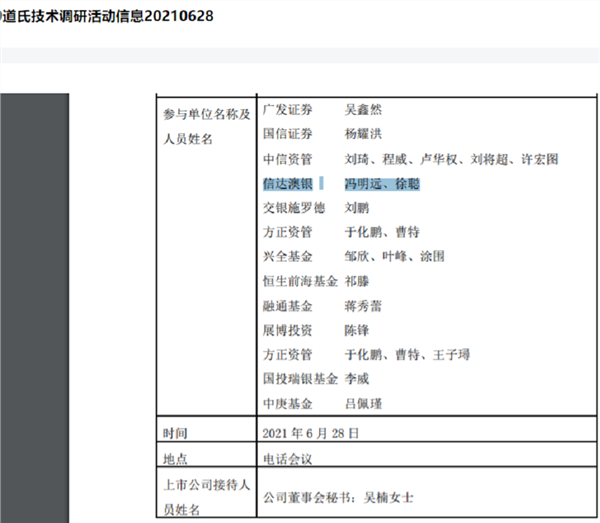Viewport: 600px width, 523px height.
Task: Click the 国信证券 entry
Action: point(288,134)
